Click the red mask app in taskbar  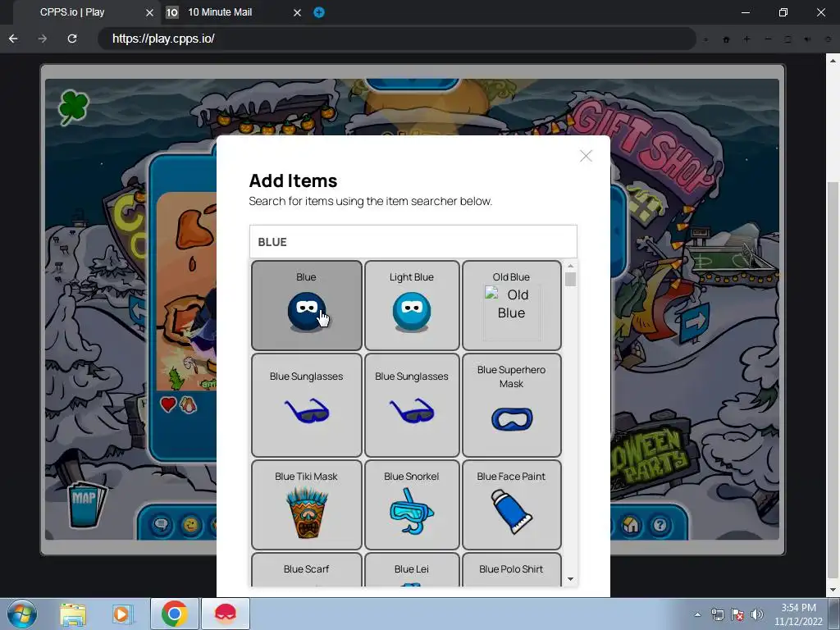point(225,614)
